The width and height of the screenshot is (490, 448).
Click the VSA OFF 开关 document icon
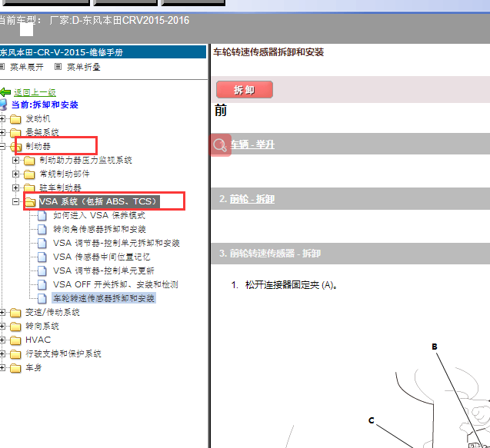pos(42,285)
